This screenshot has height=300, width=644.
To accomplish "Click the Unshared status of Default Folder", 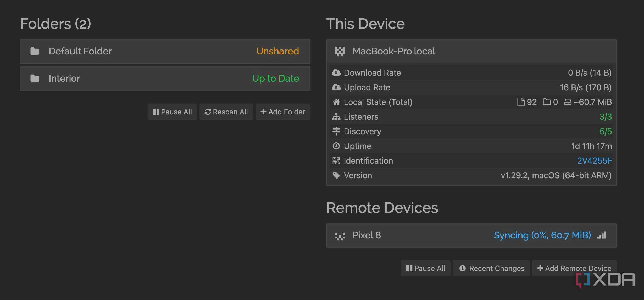I will [277, 51].
